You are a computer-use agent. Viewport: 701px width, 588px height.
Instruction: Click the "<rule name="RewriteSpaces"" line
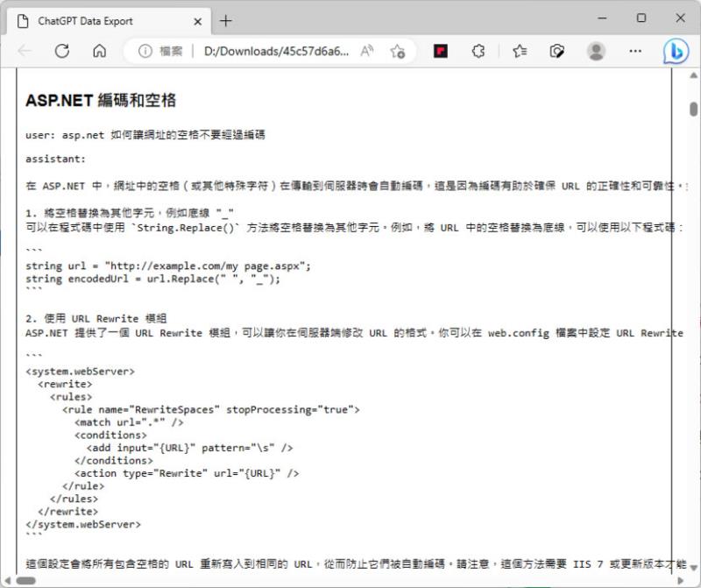coord(211,409)
